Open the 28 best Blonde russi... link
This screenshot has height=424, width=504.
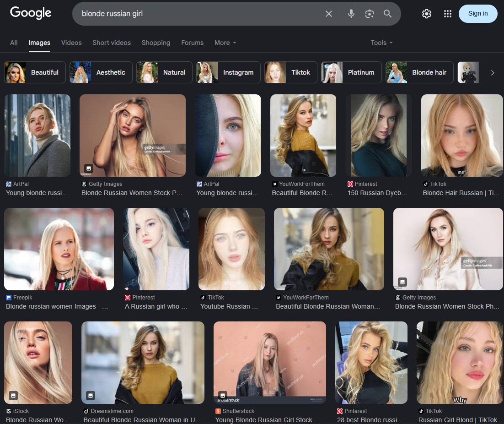coord(370,420)
